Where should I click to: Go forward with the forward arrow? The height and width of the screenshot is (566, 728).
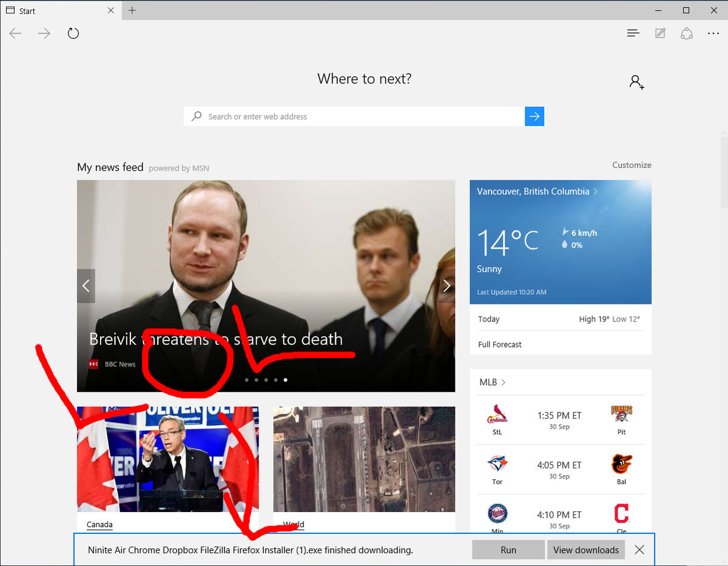44,33
